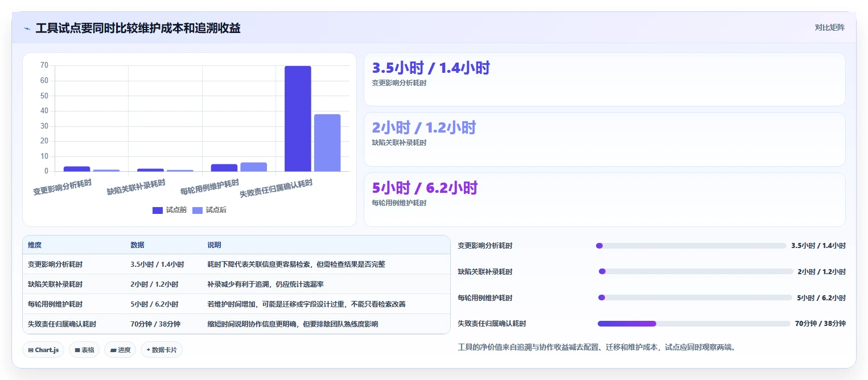The width and height of the screenshot is (868, 380).
Task: Select the 表格 tag chip
Action: 85,350
